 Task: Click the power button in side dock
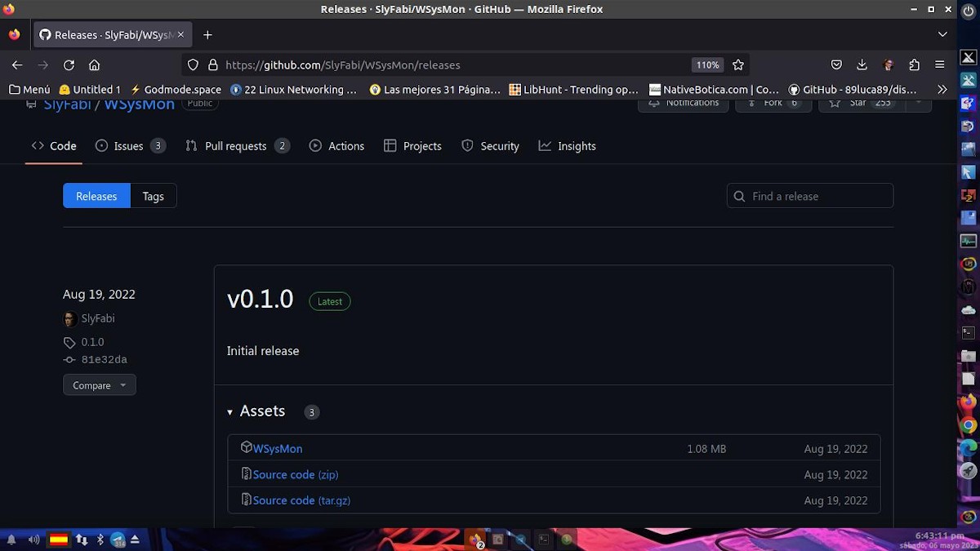click(969, 11)
